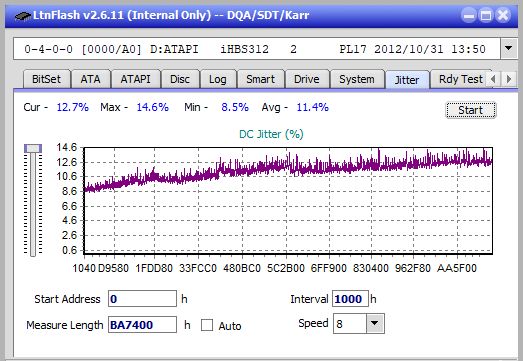Expand the Speed dropdown

[375, 323]
